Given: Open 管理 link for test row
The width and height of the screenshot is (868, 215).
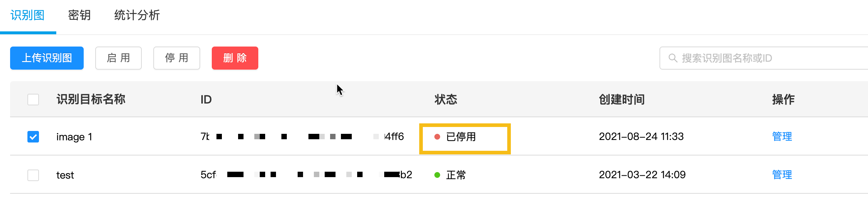Looking at the screenshot, I should coord(782,175).
